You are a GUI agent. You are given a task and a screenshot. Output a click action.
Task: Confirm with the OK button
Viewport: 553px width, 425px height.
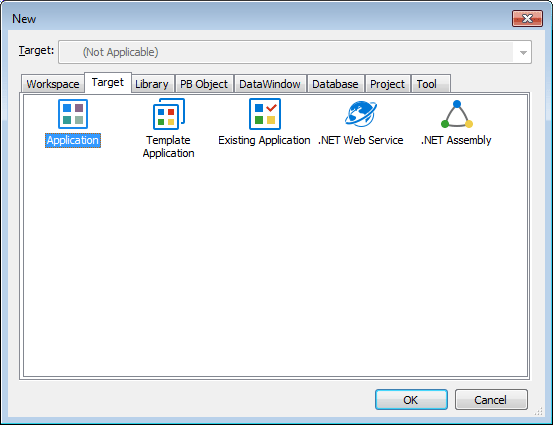click(411, 400)
